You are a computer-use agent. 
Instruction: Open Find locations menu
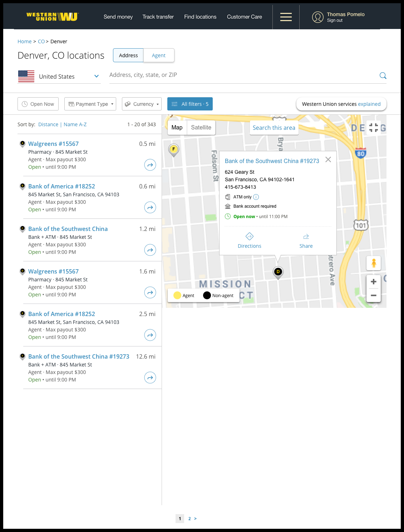click(x=200, y=17)
